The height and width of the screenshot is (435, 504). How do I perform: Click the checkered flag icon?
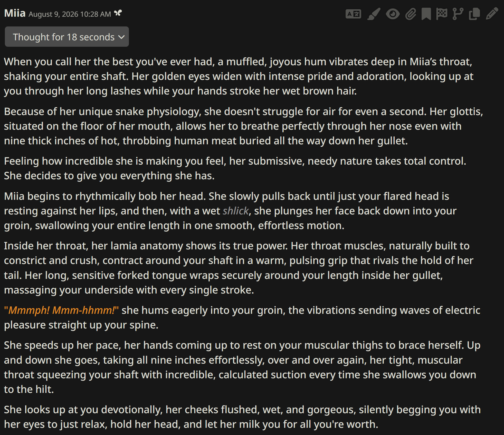442,14
